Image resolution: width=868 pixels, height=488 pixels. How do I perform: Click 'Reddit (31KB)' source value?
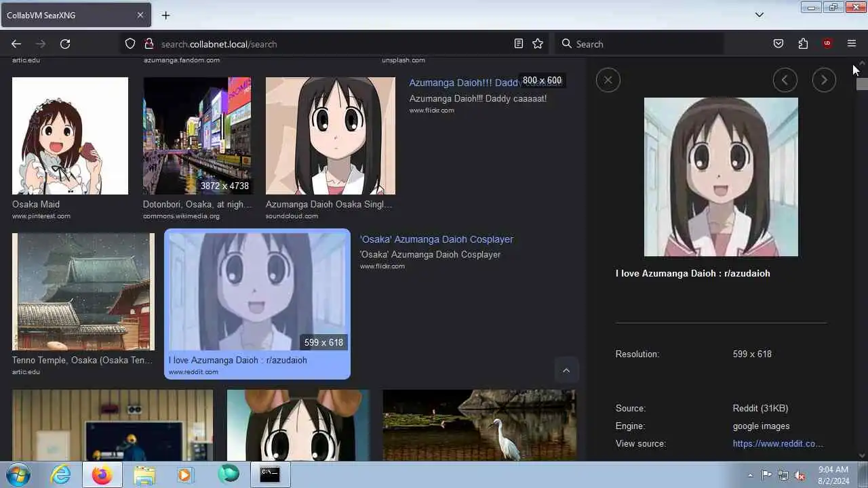click(760, 408)
